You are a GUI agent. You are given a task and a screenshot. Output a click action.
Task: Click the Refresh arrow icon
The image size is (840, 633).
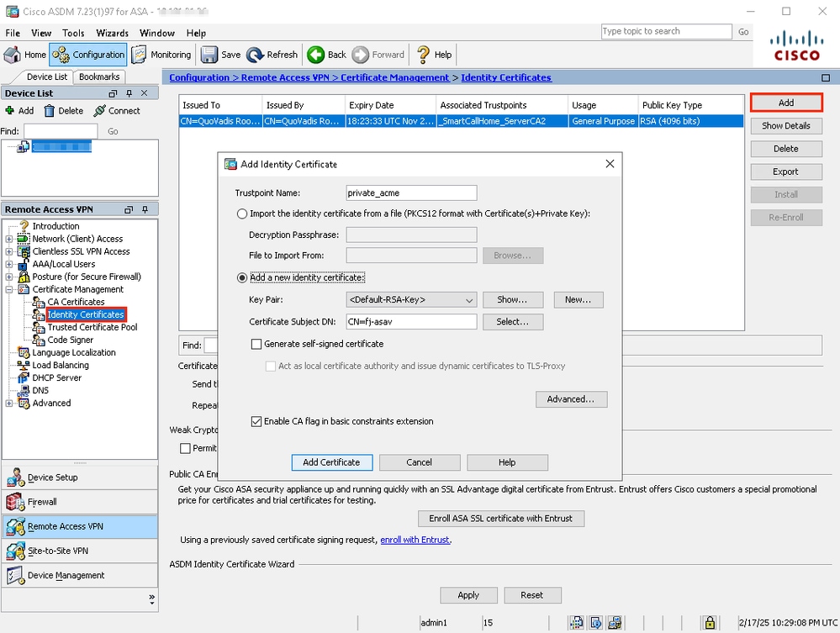255,55
